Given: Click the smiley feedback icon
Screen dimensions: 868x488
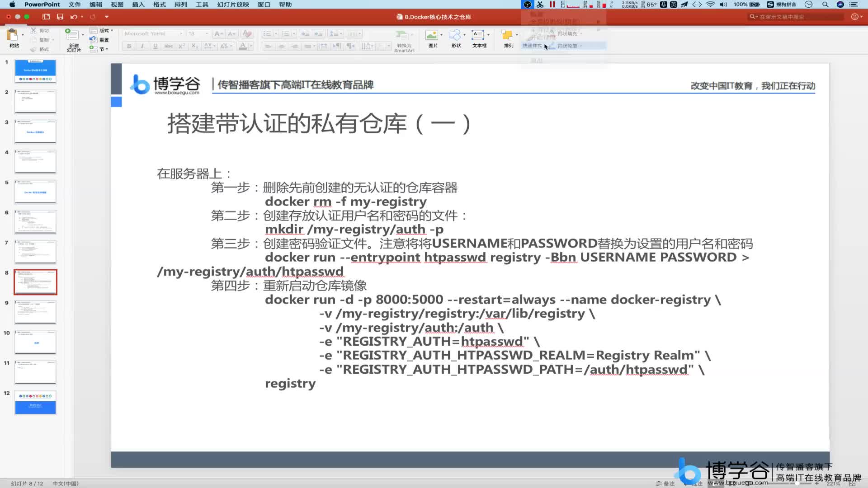Looking at the screenshot, I should coord(854,17).
